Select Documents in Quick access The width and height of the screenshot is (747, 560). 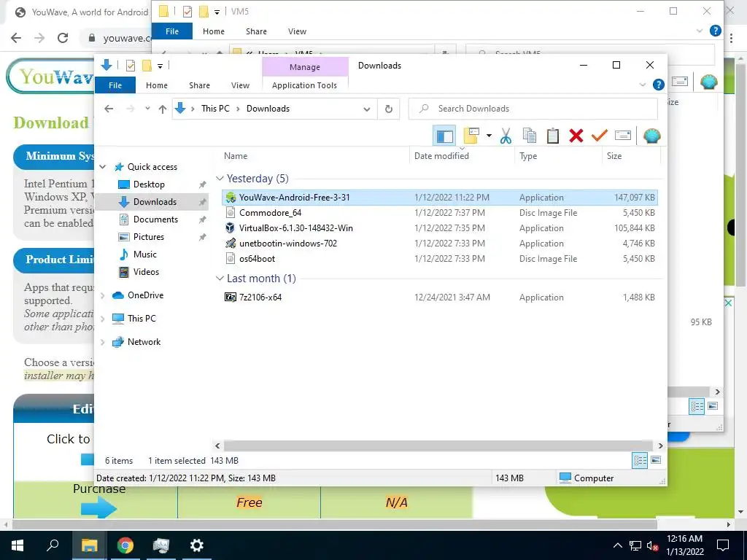155,219
